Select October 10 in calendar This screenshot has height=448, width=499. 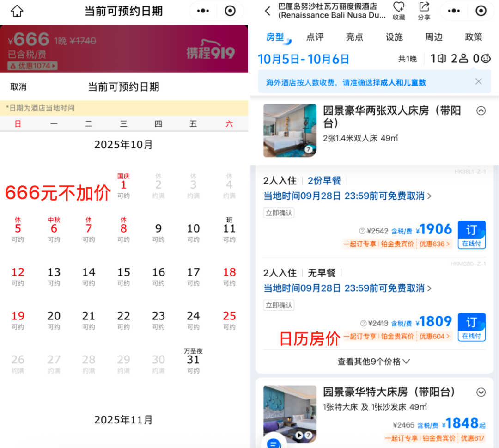click(x=193, y=233)
